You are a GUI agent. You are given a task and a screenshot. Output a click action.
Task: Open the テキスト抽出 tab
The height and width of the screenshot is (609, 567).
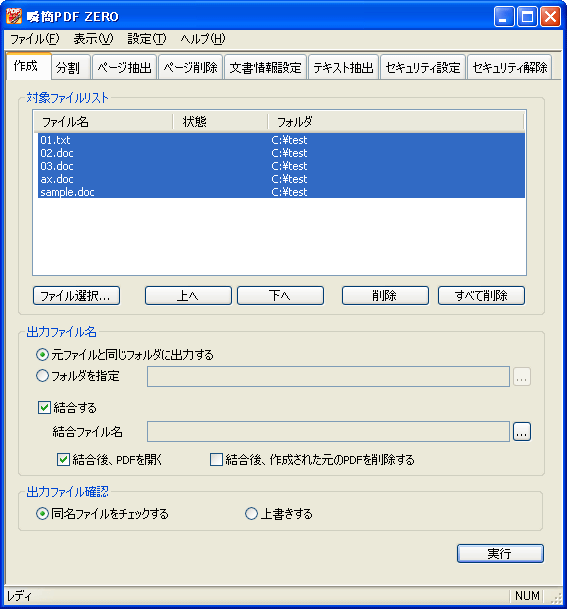point(343,68)
